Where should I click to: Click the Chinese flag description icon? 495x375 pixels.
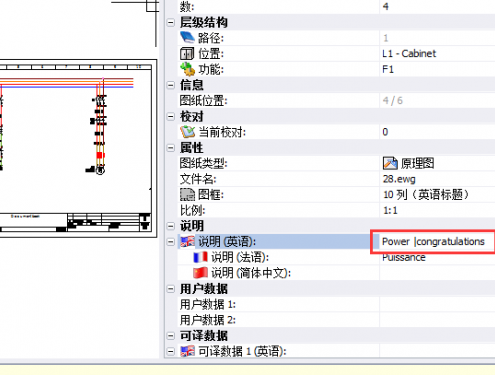[200, 273]
